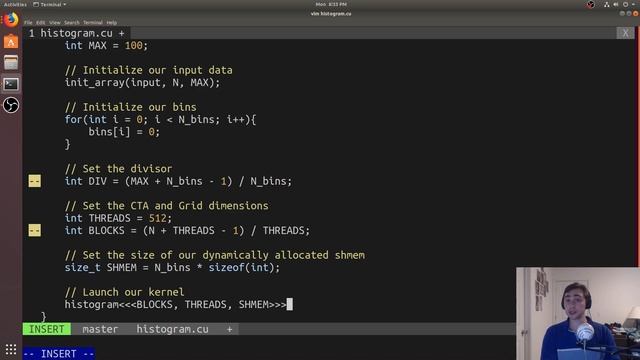Open the Terminal app menu dropdown in top bar
The image size is (640, 360).
pyautogui.click(x=49, y=4)
